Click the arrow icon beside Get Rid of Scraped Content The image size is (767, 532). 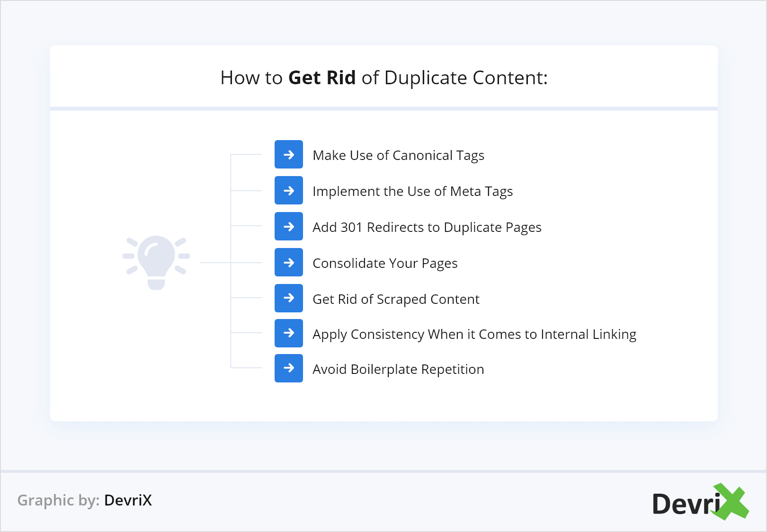[x=289, y=298]
